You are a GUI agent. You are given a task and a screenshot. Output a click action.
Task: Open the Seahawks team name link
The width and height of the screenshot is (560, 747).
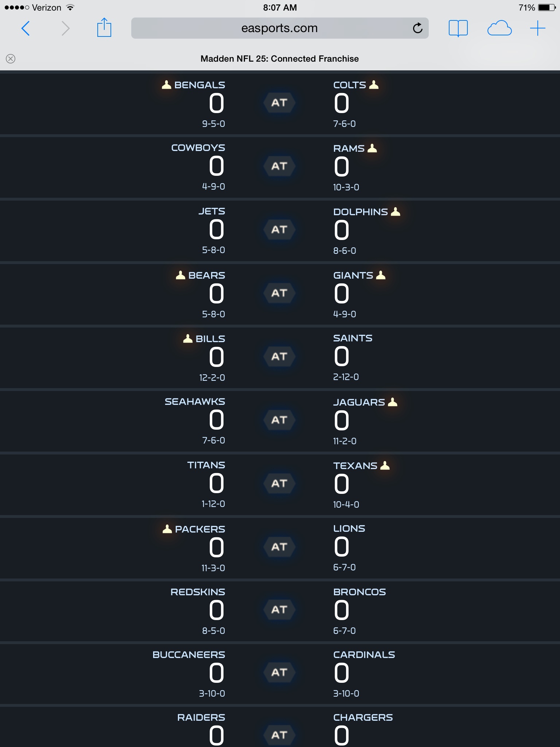click(195, 402)
